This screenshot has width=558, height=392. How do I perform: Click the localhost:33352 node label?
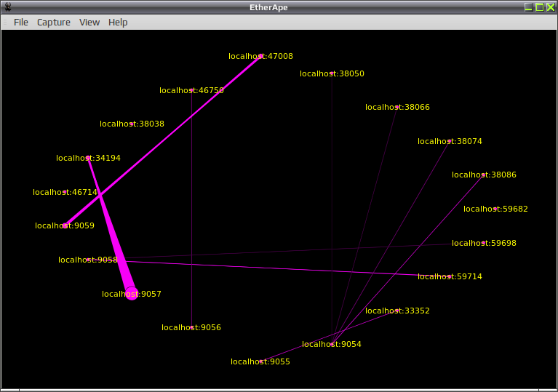[x=397, y=311]
